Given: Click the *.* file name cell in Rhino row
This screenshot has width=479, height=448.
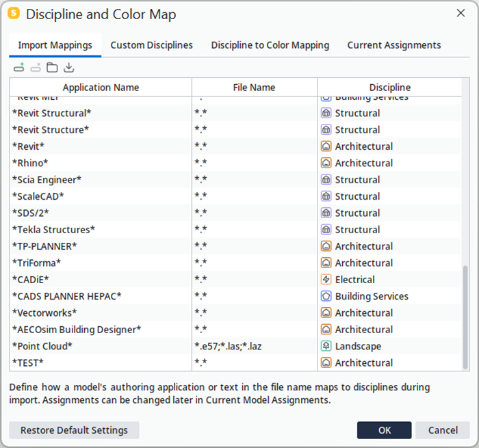Looking at the screenshot, I should (x=255, y=163).
